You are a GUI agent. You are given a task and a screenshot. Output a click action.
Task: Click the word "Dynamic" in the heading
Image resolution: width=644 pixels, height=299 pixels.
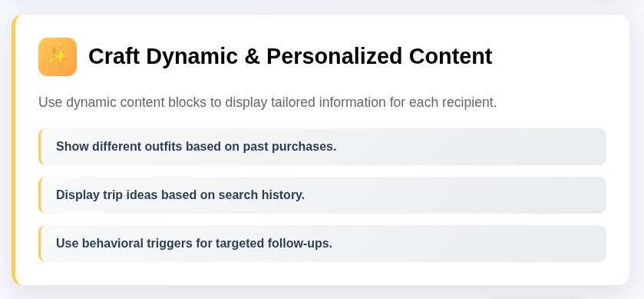(x=192, y=56)
